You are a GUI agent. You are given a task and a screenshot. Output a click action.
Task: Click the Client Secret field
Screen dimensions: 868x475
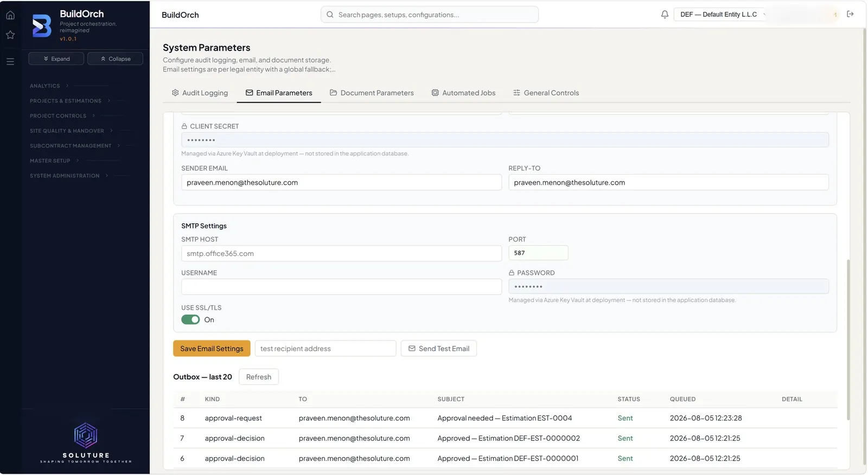point(505,140)
